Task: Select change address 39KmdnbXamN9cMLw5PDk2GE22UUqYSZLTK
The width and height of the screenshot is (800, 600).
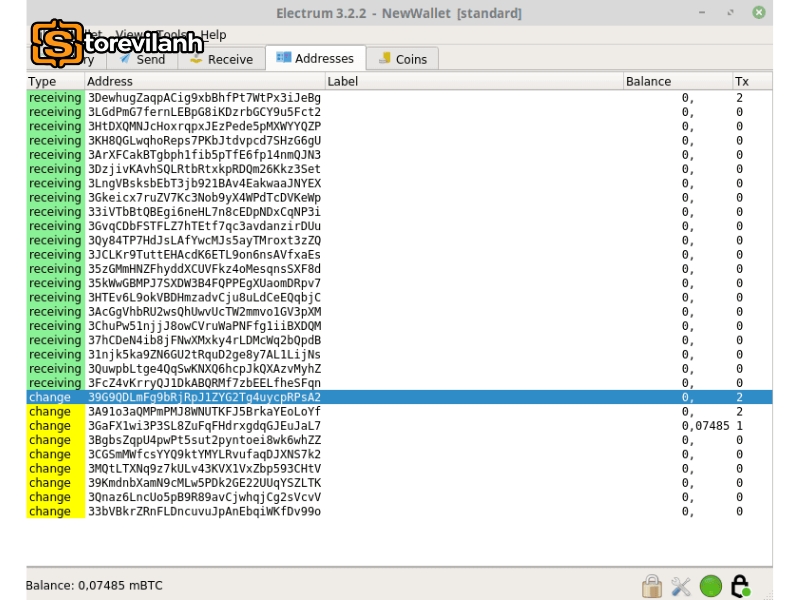Action: click(204, 483)
